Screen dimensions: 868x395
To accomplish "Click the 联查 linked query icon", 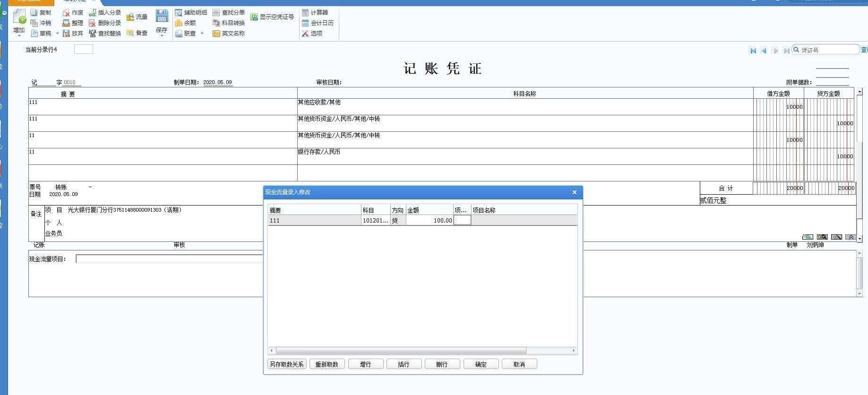I will click(x=179, y=34).
